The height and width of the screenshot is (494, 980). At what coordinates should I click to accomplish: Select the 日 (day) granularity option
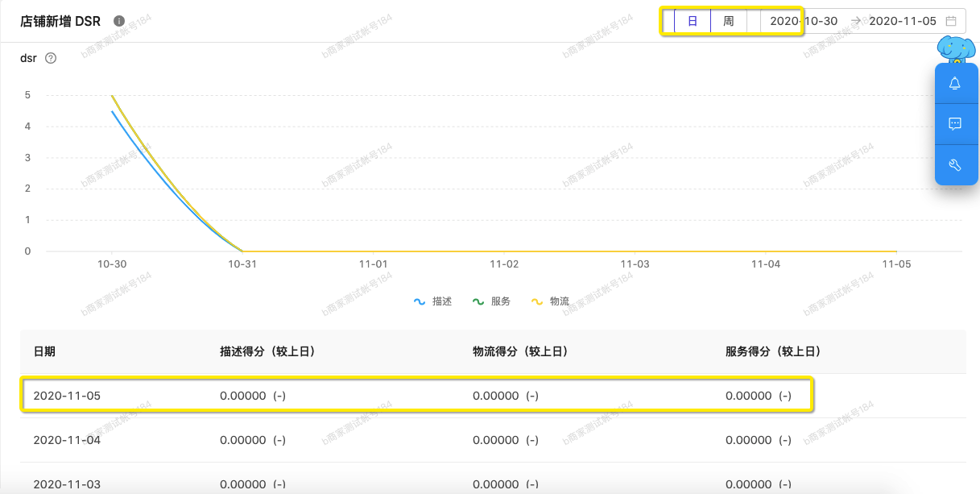[x=693, y=21]
